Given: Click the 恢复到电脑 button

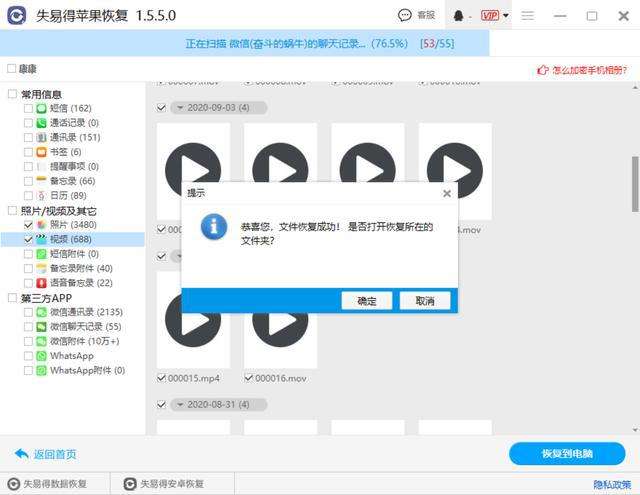Looking at the screenshot, I should pyautogui.click(x=567, y=454).
